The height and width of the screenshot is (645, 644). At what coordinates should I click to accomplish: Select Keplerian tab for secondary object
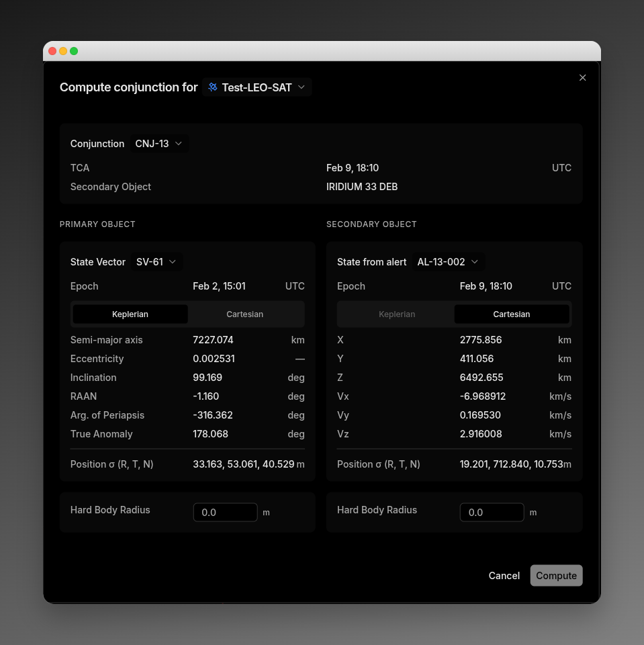point(397,314)
